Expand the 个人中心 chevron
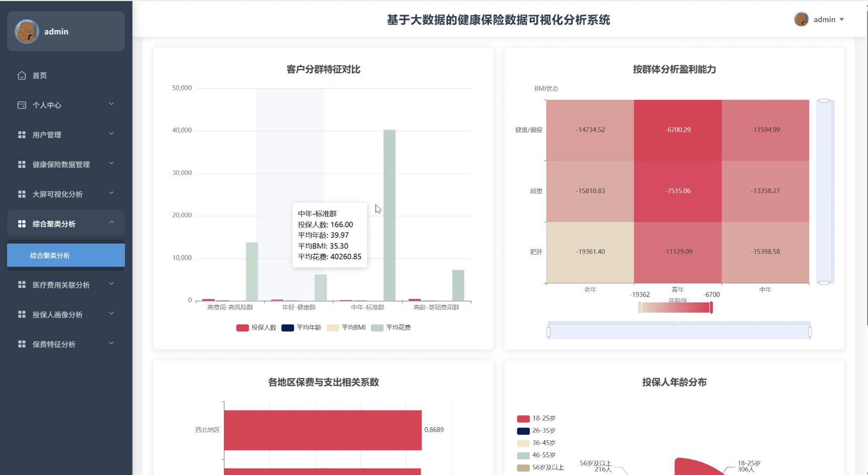Screen dimensions: 868x475 [x=111, y=104]
